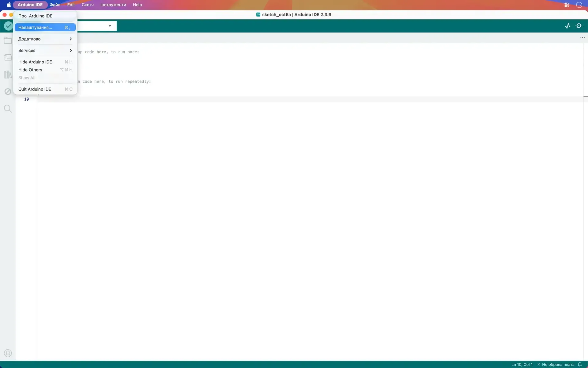Open the Search magnifier sidebar icon
This screenshot has height=368, width=588.
coord(8,109)
